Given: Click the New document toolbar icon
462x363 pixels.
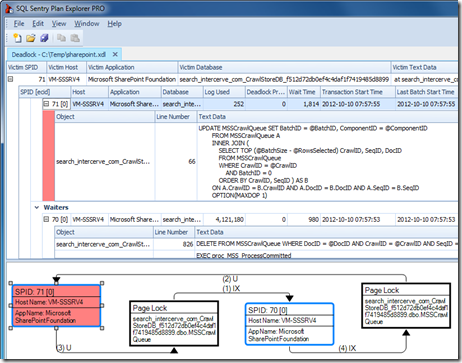Looking at the screenshot, I should (x=17, y=38).
